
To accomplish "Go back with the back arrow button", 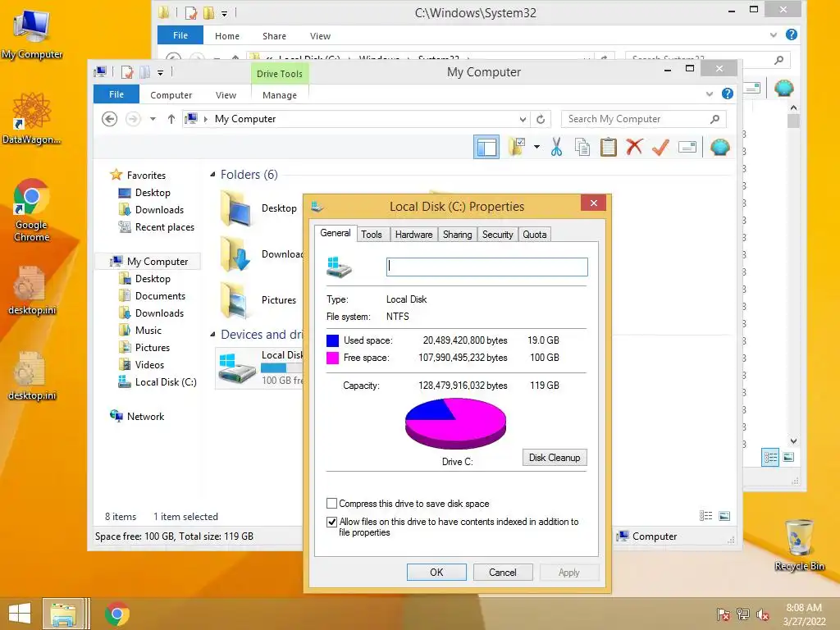I will (109, 119).
